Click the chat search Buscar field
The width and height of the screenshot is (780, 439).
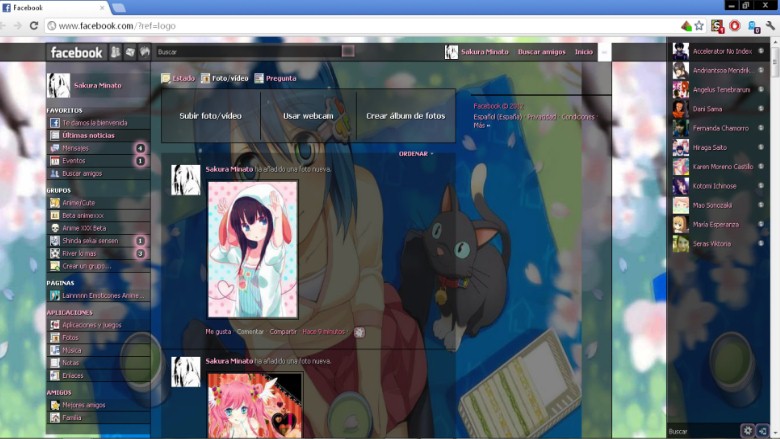(x=703, y=431)
